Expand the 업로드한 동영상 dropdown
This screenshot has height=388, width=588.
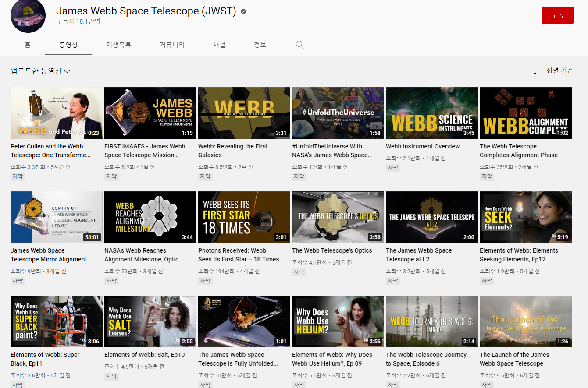pos(40,71)
